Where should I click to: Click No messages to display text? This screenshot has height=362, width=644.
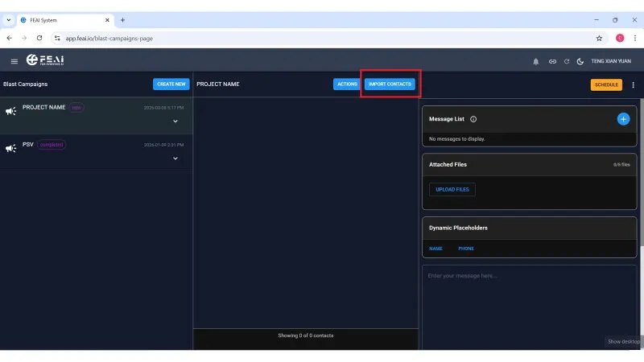point(456,139)
